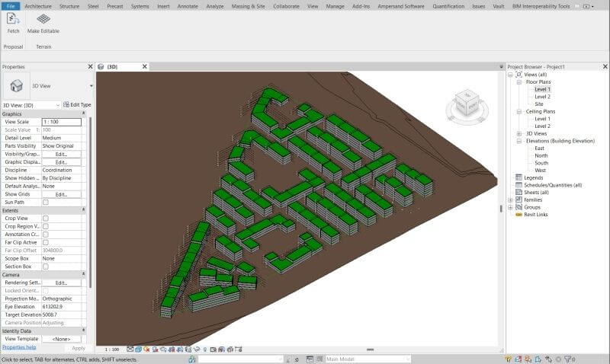This screenshot has width=610, height=364.
Task: Enable the Sun Path checkbox
Action: point(46,203)
